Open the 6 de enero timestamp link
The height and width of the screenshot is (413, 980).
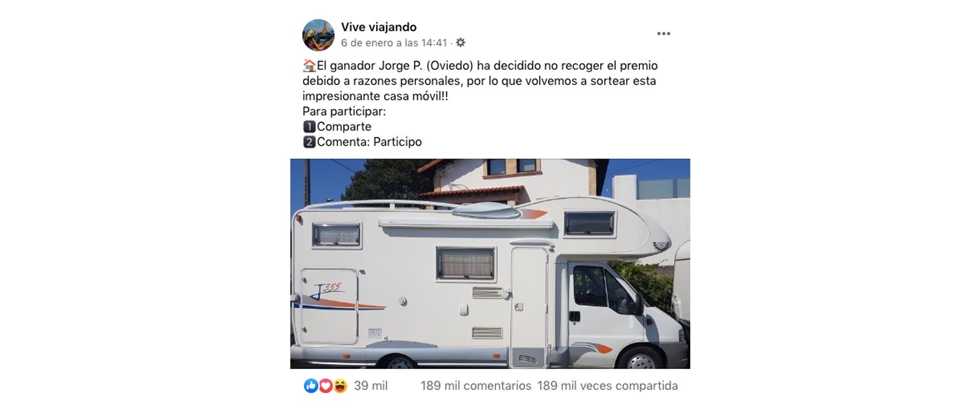[x=394, y=43]
